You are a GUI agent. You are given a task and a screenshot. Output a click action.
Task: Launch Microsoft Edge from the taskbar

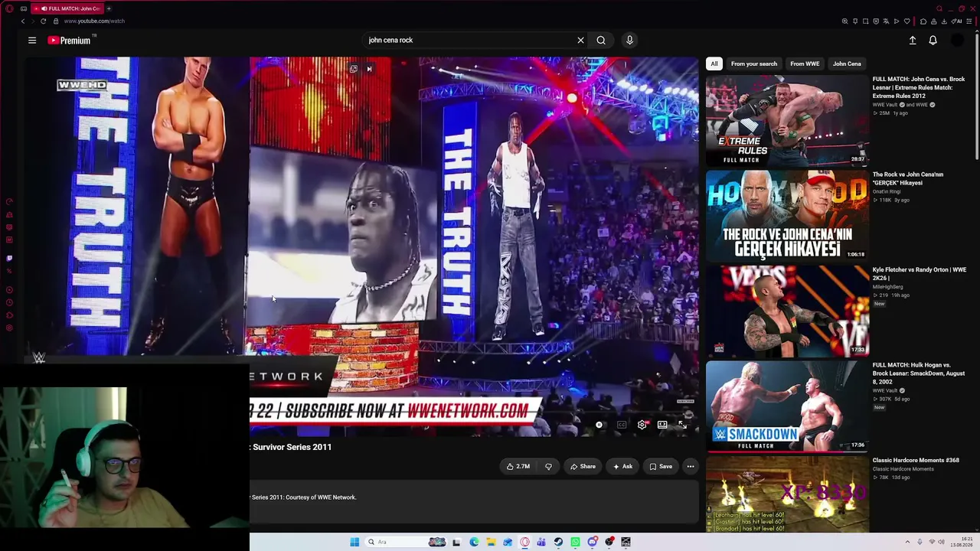point(474,542)
